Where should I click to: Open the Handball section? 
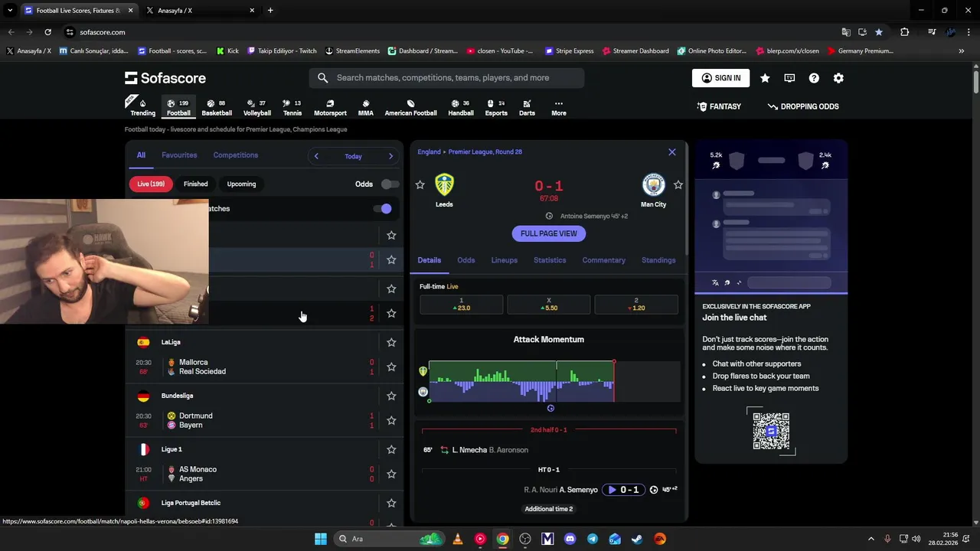[x=461, y=107]
